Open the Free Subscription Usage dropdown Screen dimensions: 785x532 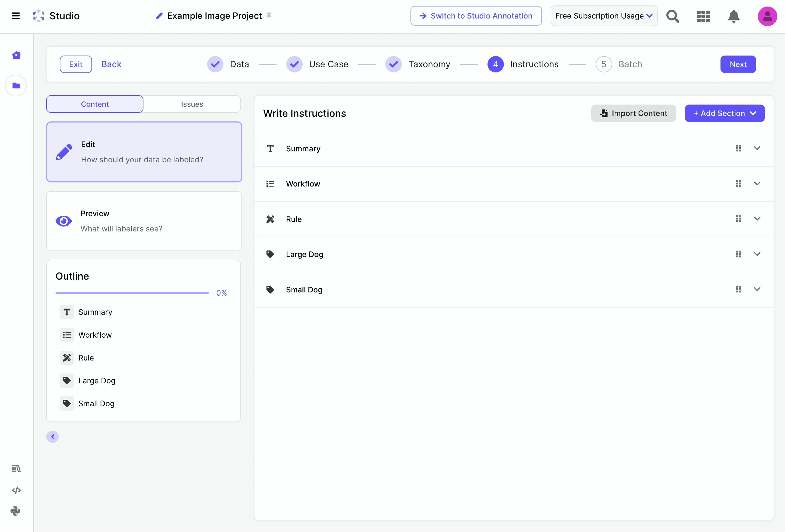[x=604, y=16]
